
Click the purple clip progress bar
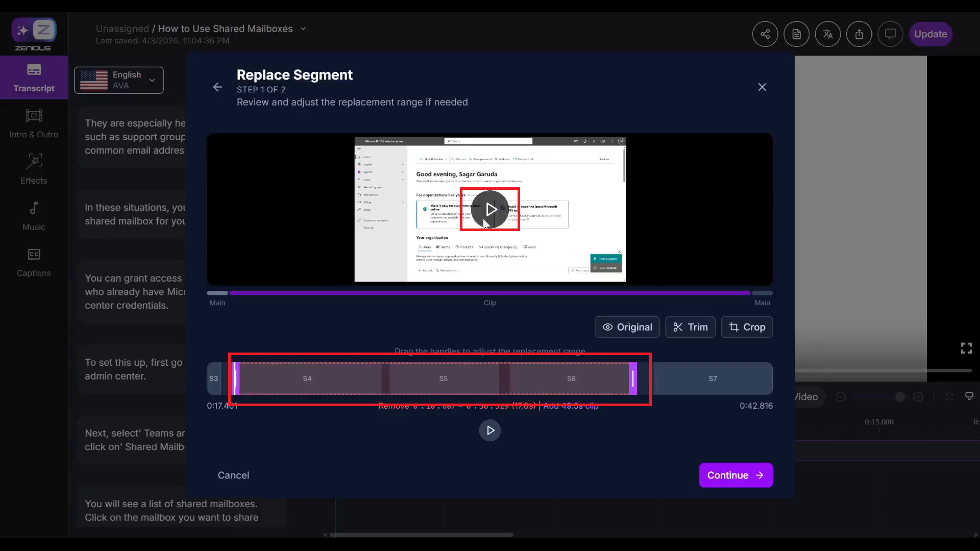(490, 293)
